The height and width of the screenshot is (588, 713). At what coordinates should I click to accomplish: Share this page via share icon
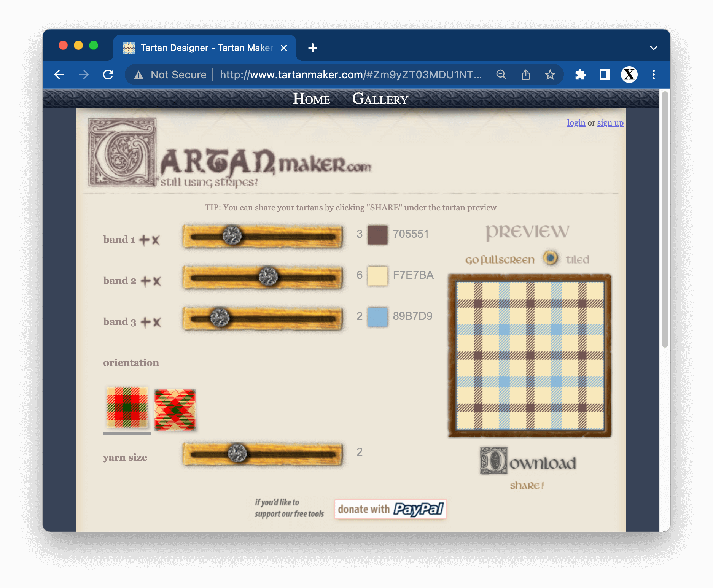point(526,75)
